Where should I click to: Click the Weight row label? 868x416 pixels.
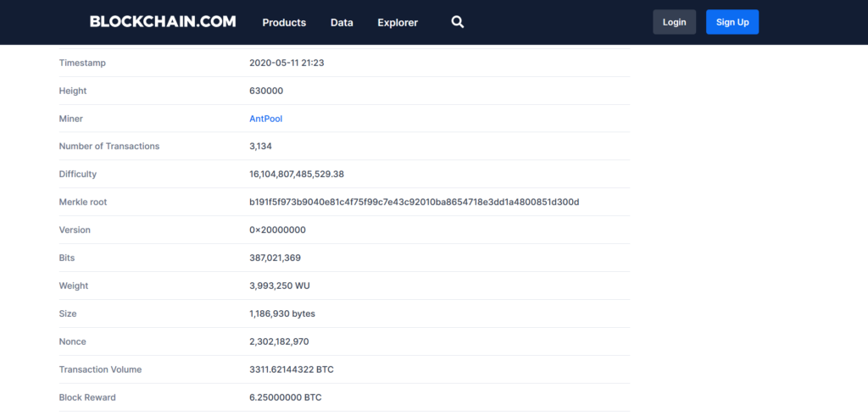(74, 286)
